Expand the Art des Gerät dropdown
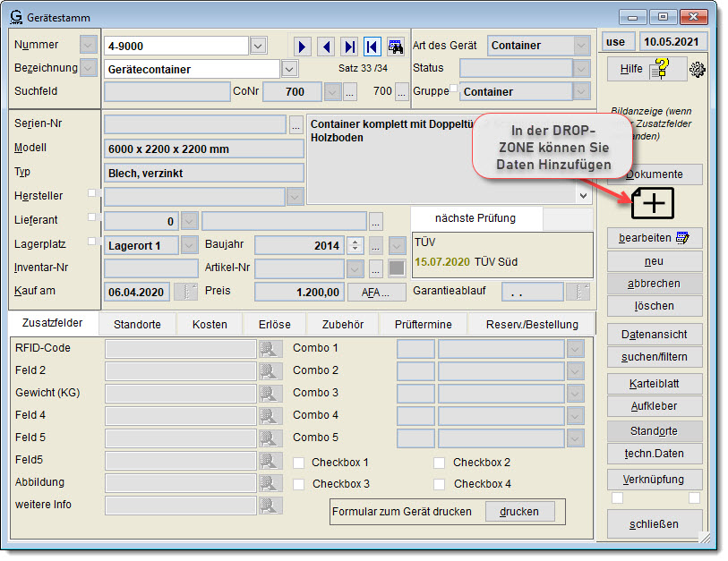728x561 pixels. coord(581,46)
